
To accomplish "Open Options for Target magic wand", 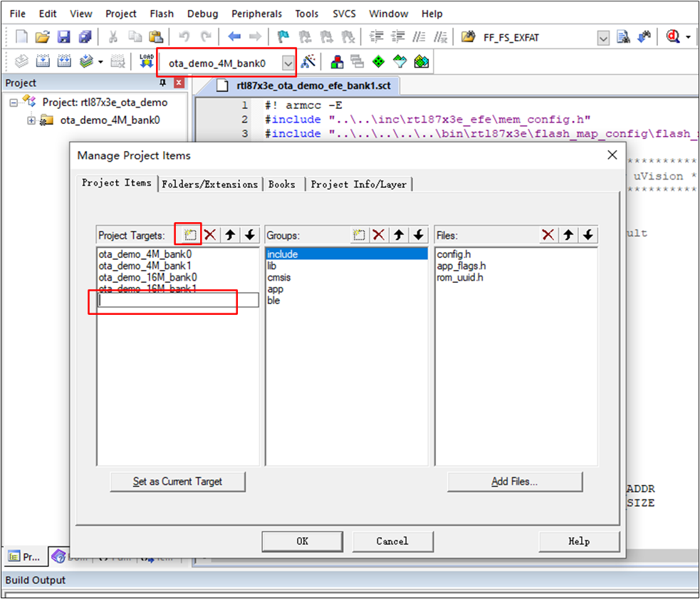I will [308, 61].
